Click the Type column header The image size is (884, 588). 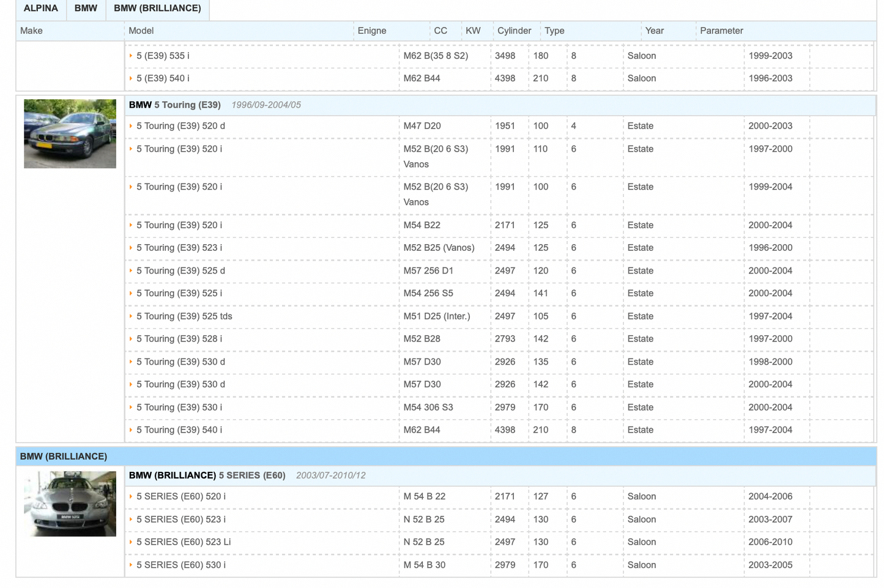[x=554, y=31]
